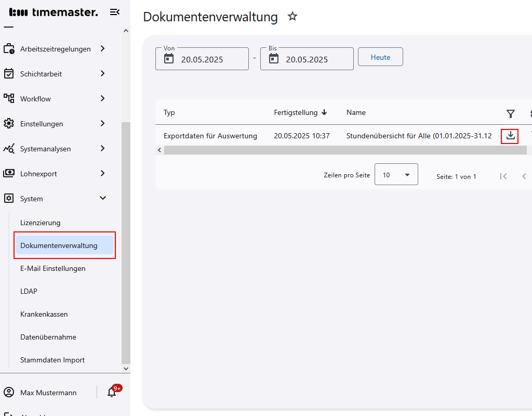The height and width of the screenshot is (416, 532).
Task: Open the calendar picker in the Bis field
Action: click(273, 59)
